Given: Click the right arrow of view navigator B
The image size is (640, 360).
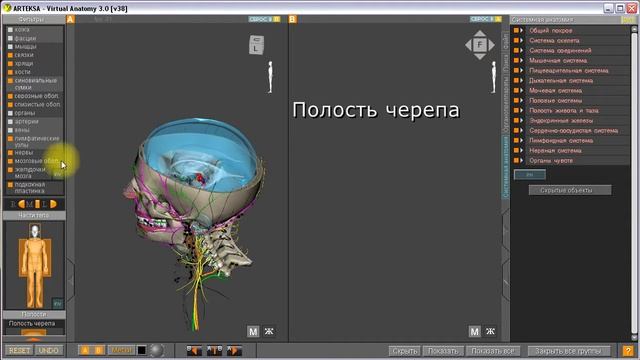Looking at the screenshot, I should (x=491, y=45).
